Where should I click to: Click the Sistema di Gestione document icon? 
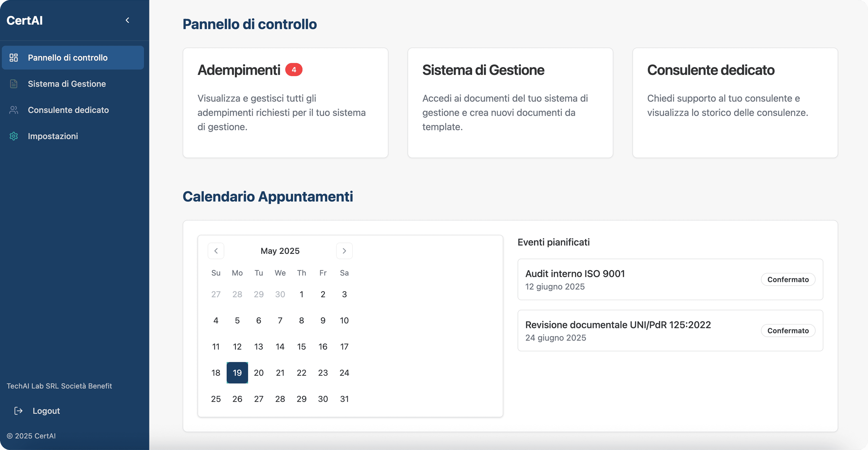[x=14, y=84]
